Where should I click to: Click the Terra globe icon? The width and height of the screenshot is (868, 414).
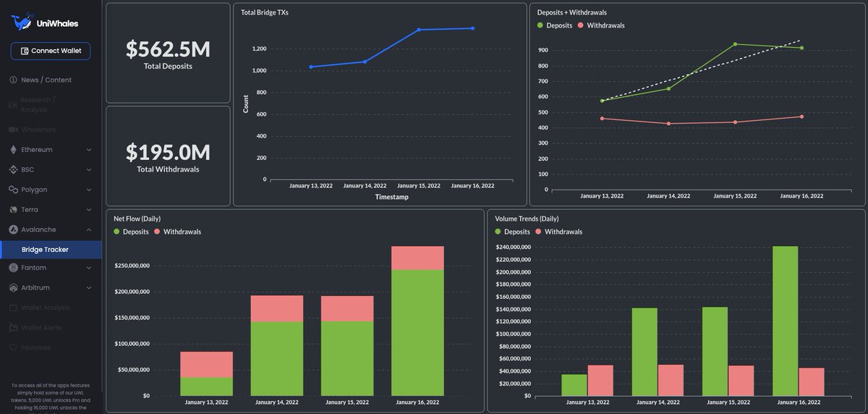[13, 209]
